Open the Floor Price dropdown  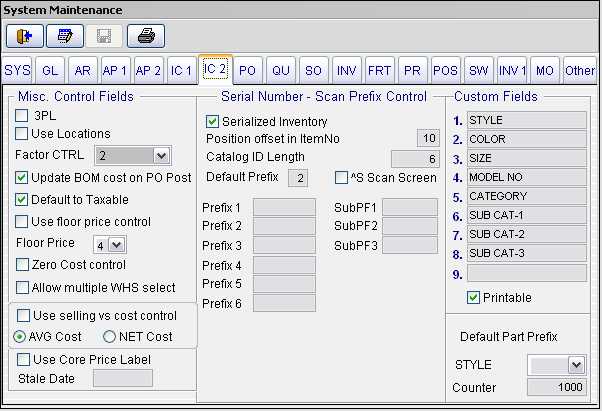pos(116,245)
